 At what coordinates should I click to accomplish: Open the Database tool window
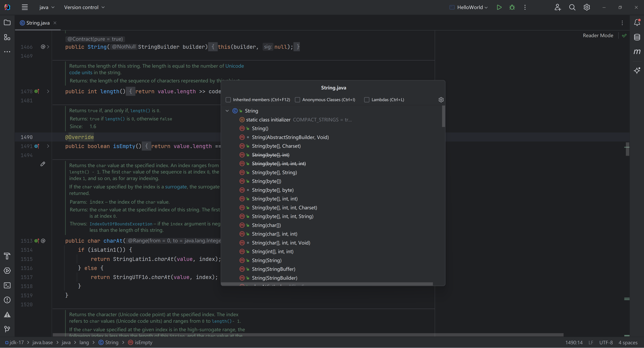(637, 37)
